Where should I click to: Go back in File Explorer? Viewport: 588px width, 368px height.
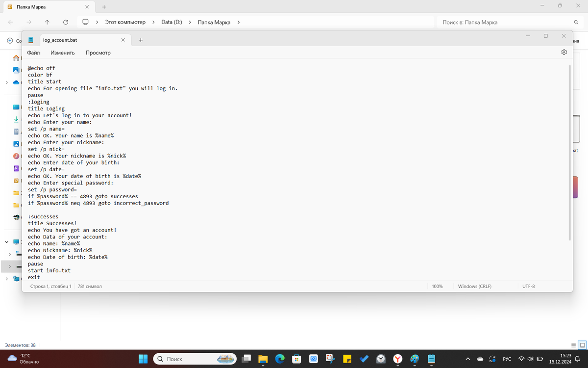coord(11,22)
